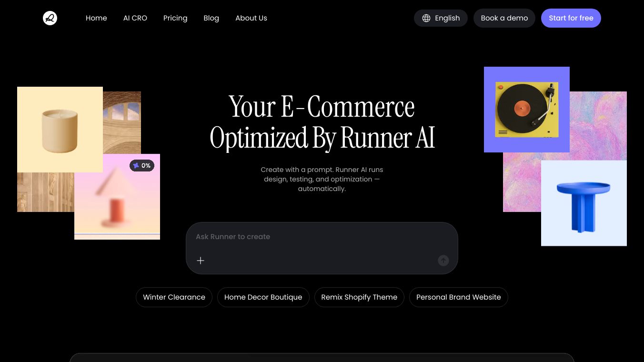Screen dimensions: 644x362
Task: Open the English language selector
Action: (441, 18)
